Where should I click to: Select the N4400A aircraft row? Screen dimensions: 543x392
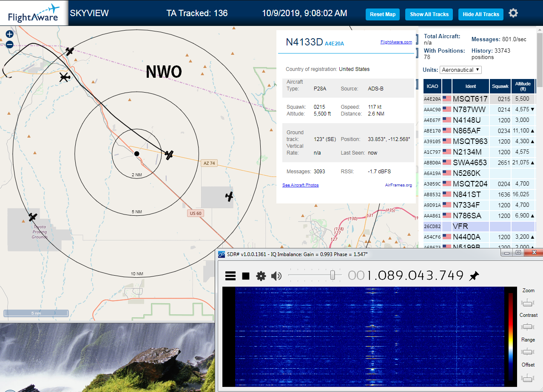click(x=479, y=237)
